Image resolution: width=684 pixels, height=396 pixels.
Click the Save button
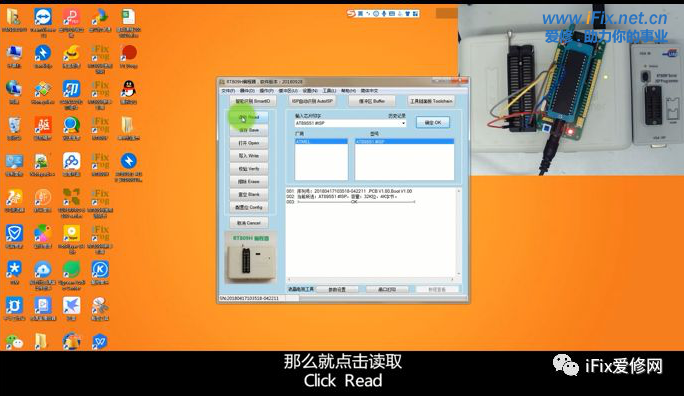tap(249, 130)
